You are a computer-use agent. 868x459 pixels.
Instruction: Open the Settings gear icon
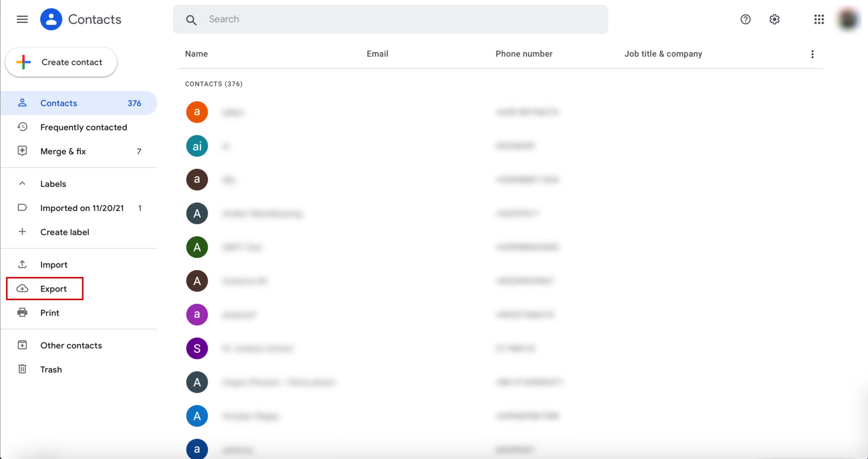click(774, 19)
